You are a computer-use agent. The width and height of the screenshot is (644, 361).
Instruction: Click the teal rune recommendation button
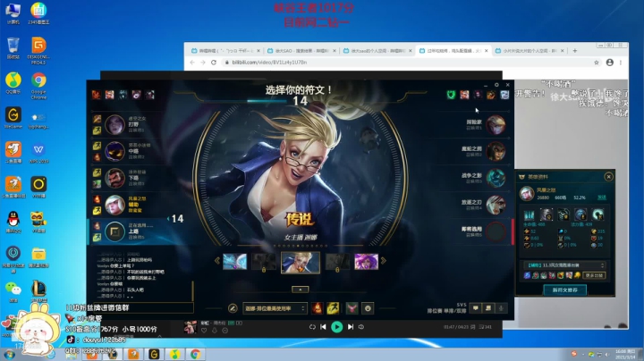pyautogui.click(x=564, y=290)
